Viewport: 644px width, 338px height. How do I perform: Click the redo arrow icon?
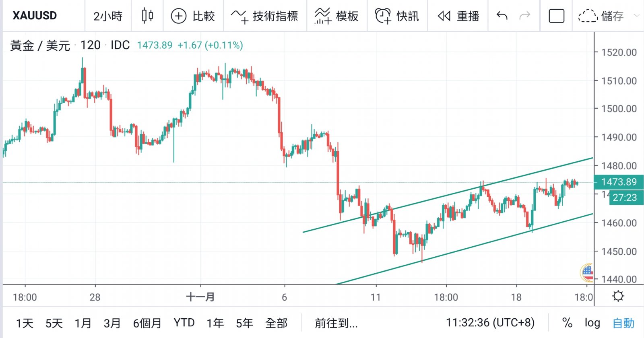[x=525, y=16]
